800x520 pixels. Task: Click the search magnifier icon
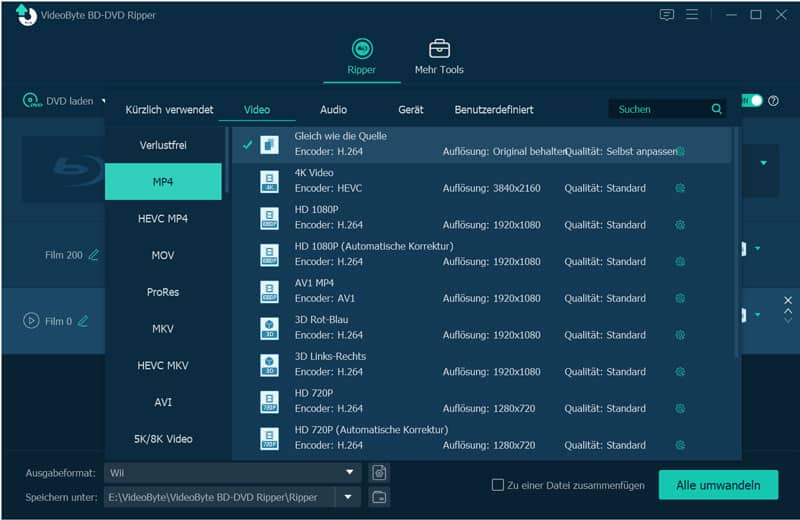716,109
